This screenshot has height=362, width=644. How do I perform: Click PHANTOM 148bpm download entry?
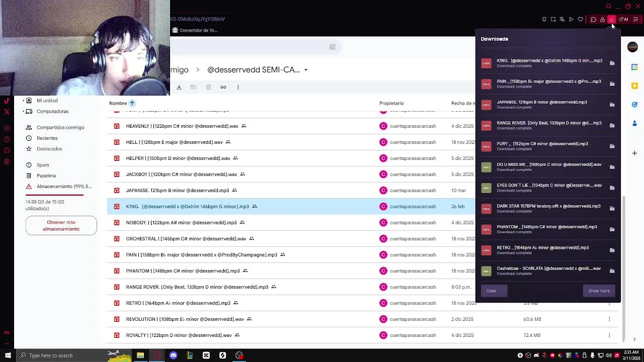click(x=548, y=229)
